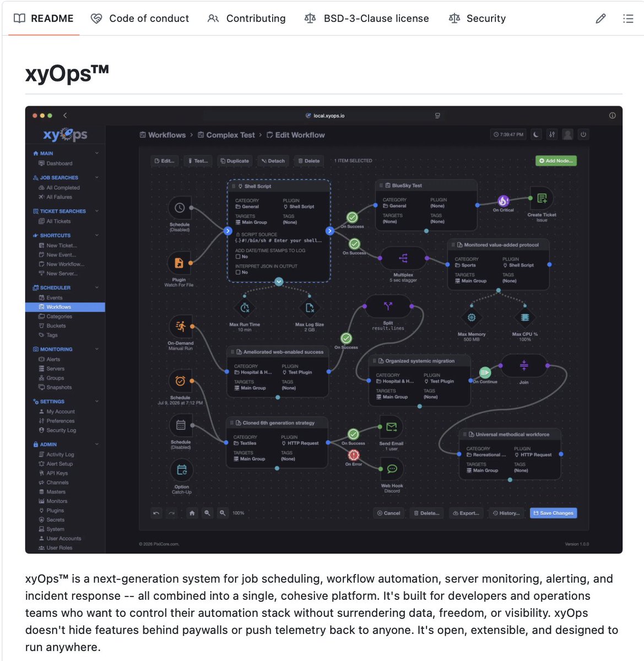Click the power logout icon
Image resolution: width=644 pixels, height=661 pixels.
click(583, 134)
